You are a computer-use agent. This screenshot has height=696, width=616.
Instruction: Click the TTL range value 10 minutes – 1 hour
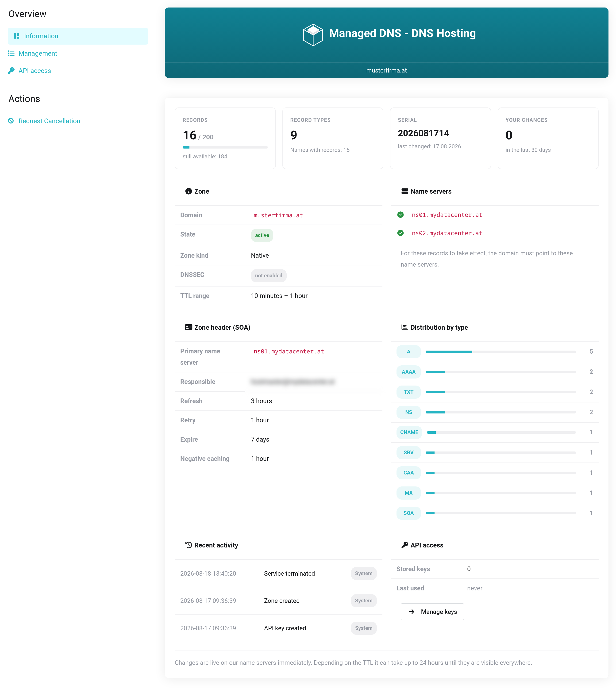point(279,296)
